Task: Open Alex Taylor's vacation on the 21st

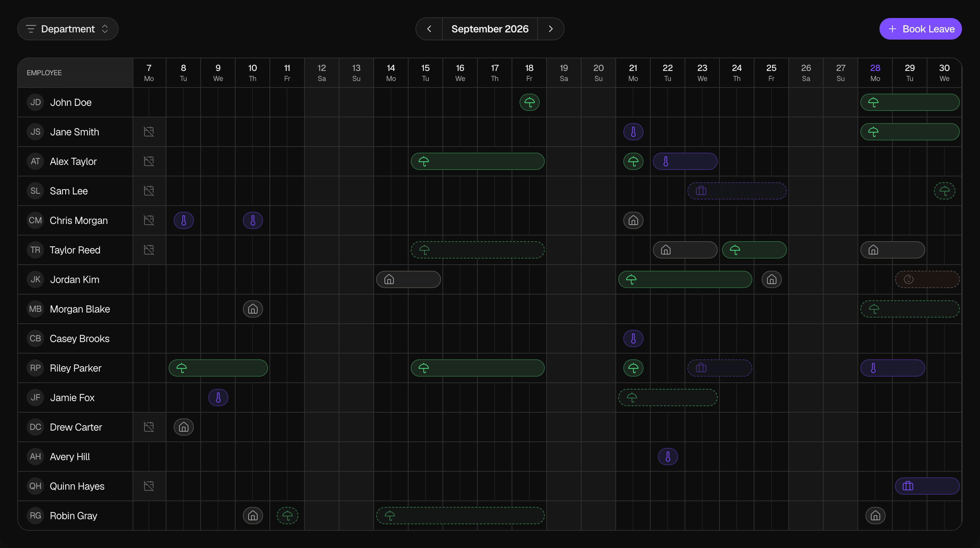Action: pyautogui.click(x=633, y=161)
